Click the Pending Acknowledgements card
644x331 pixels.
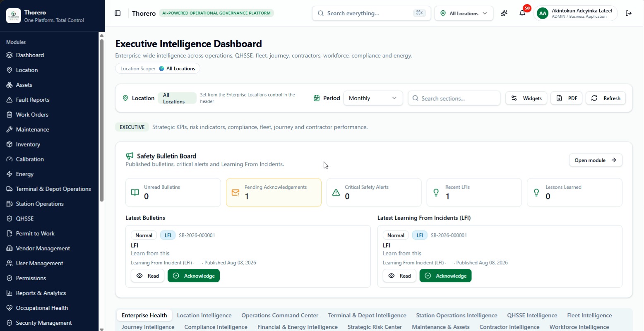coord(274,192)
